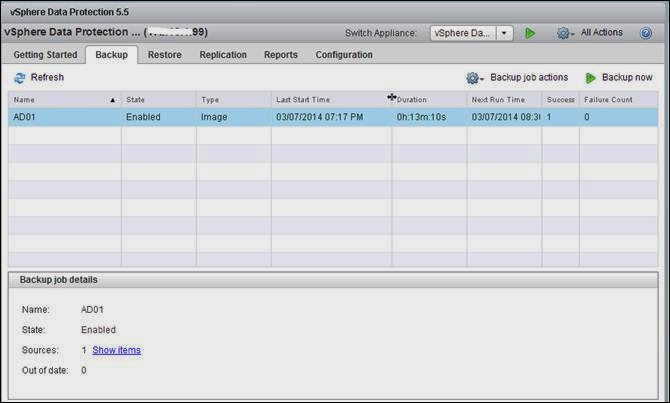Select the AD01 backup job row name
This screenshot has height=403, width=670.
coord(24,117)
